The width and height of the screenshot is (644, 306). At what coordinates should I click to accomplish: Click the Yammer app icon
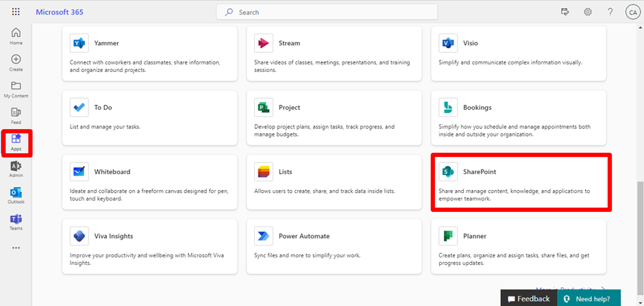click(x=79, y=43)
